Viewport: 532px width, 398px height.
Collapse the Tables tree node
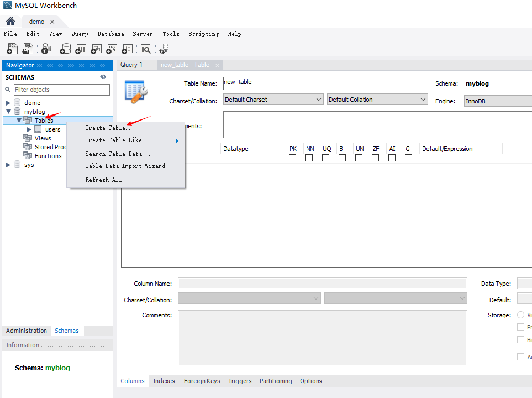[19, 120]
